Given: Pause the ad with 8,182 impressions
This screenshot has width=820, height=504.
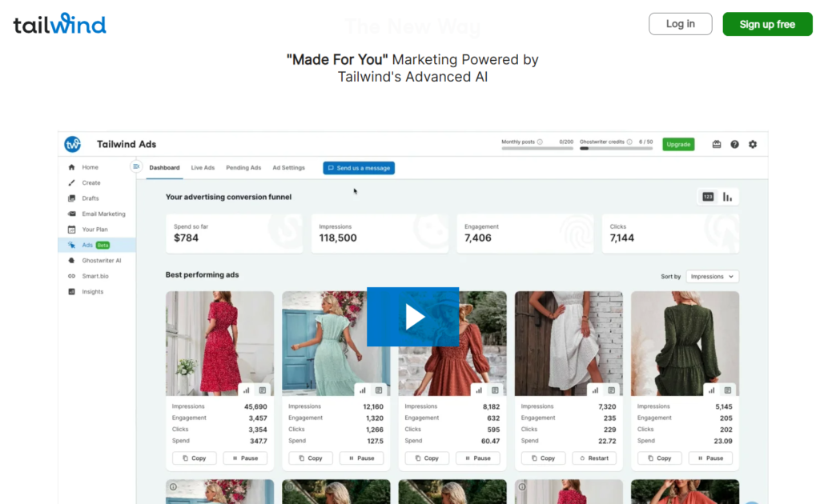Looking at the screenshot, I should pos(478,458).
